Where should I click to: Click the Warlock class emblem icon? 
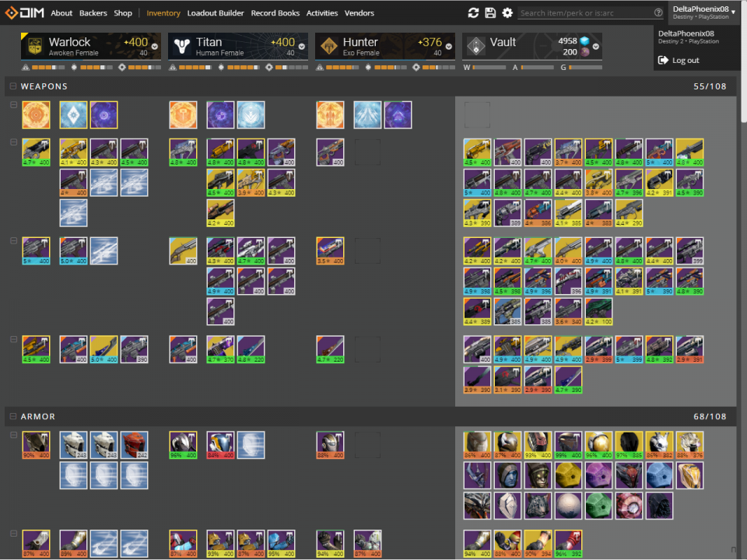click(35, 47)
